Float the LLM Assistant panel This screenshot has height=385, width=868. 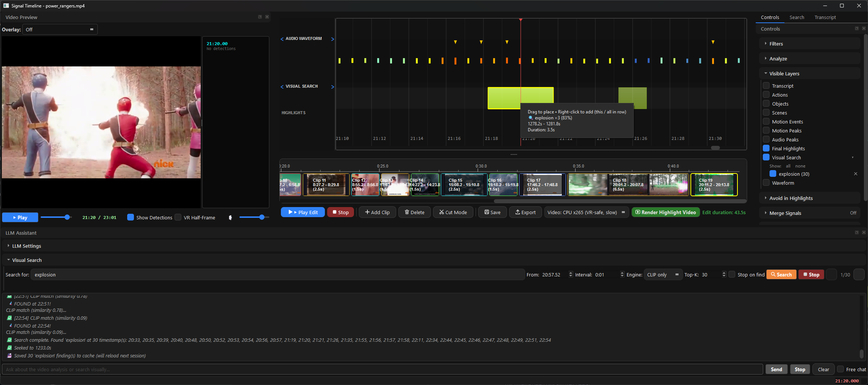point(857,232)
